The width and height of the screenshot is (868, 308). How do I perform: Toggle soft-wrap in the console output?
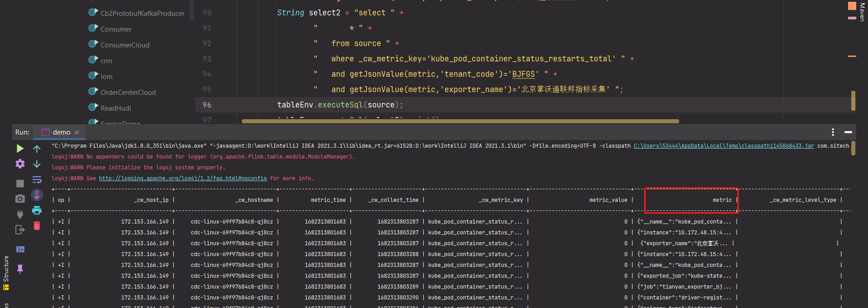[37, 180]
